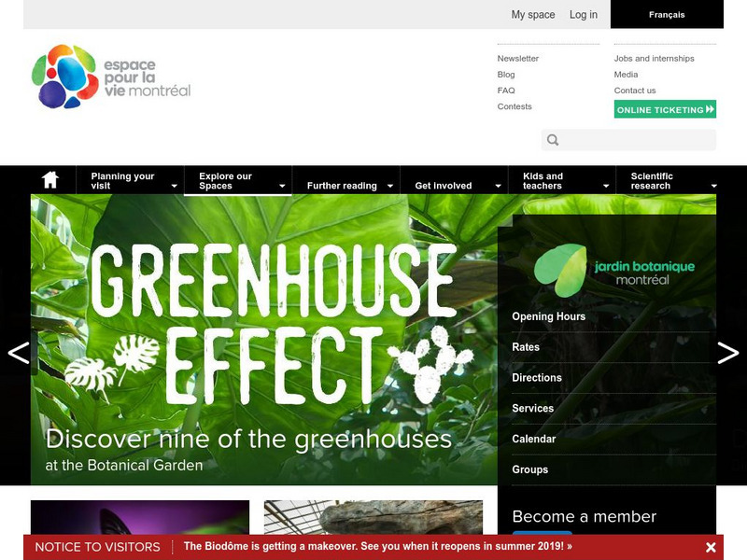
Task: Follow the Contact us link
Action: 636,91
